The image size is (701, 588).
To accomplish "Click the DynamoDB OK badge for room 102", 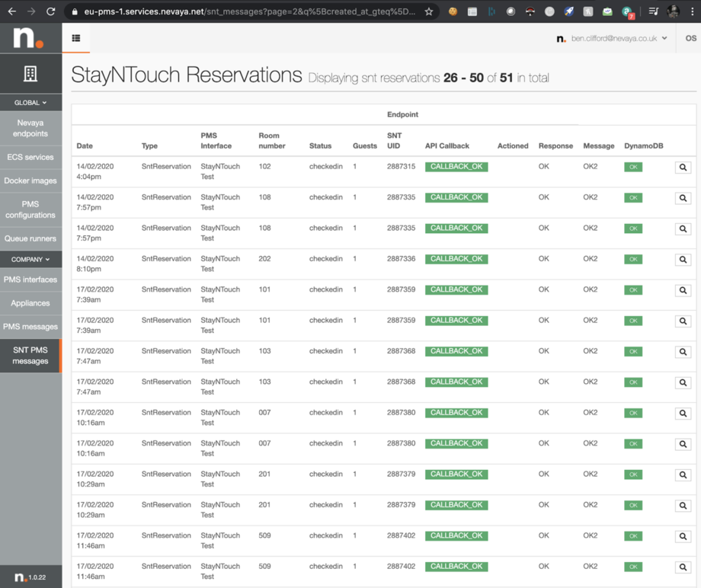I will 633,167.
